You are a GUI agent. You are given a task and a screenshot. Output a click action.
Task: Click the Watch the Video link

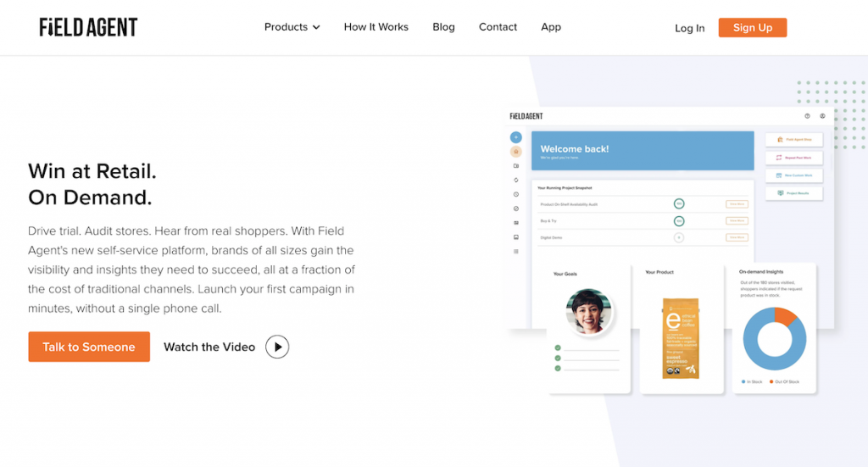(209, 347)
